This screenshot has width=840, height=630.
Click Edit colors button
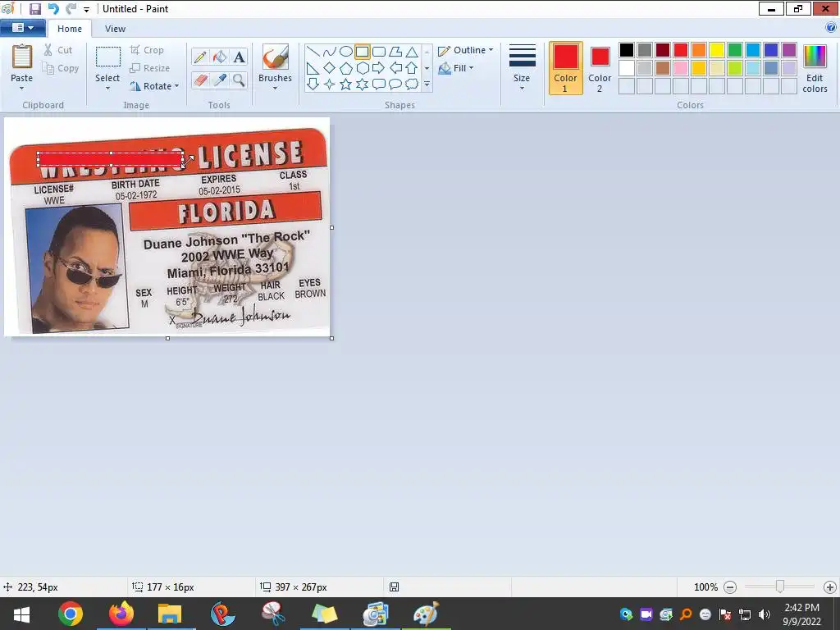815,68
